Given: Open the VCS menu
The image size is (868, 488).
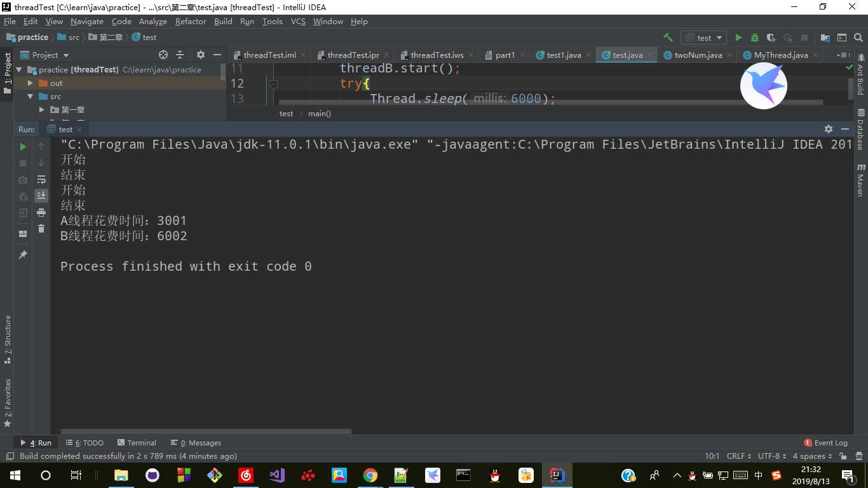Looking at the screenshot, I should coord(298,21).
